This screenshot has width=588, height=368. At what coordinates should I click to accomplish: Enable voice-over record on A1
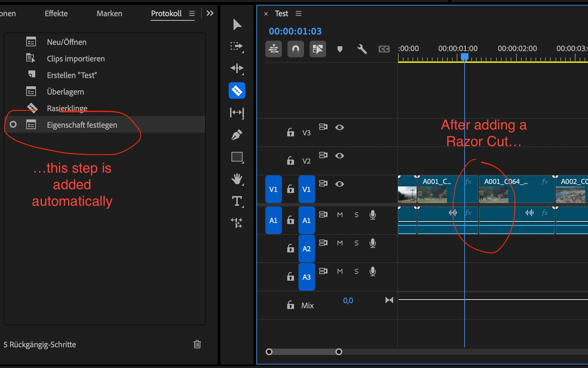373,215
